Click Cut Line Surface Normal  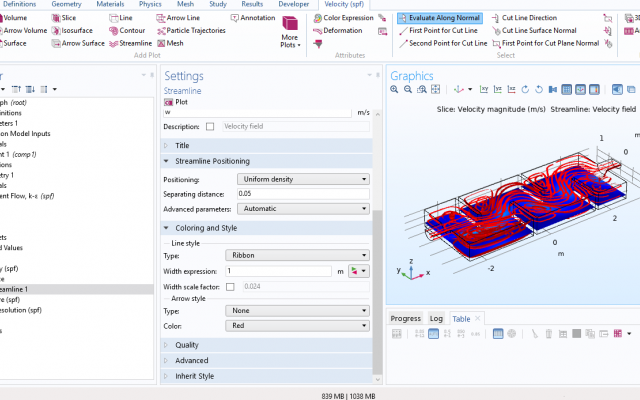[x=534, y=31]
